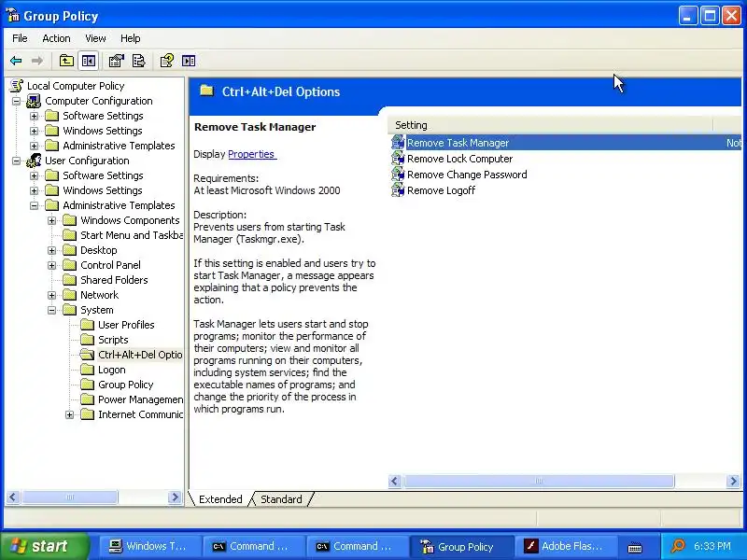Click the Remove Change Password policy icon
This screenshot has height=560, width=747.
coord(398,175)
